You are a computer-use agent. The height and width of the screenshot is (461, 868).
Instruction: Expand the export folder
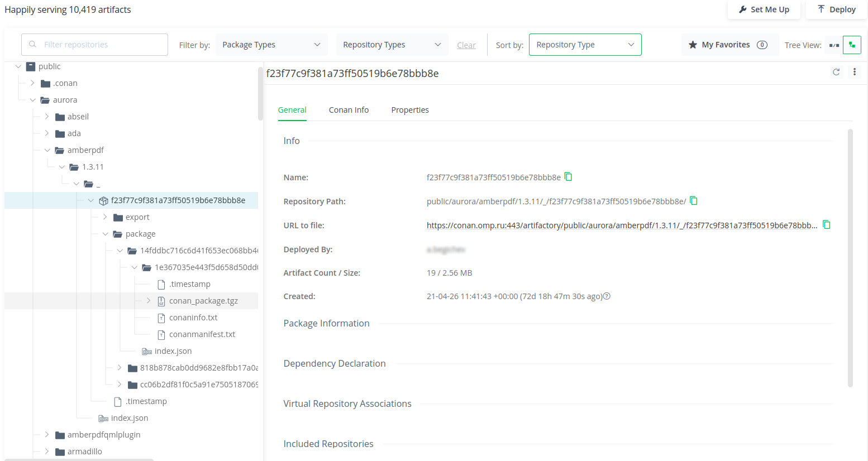(105, 217)
